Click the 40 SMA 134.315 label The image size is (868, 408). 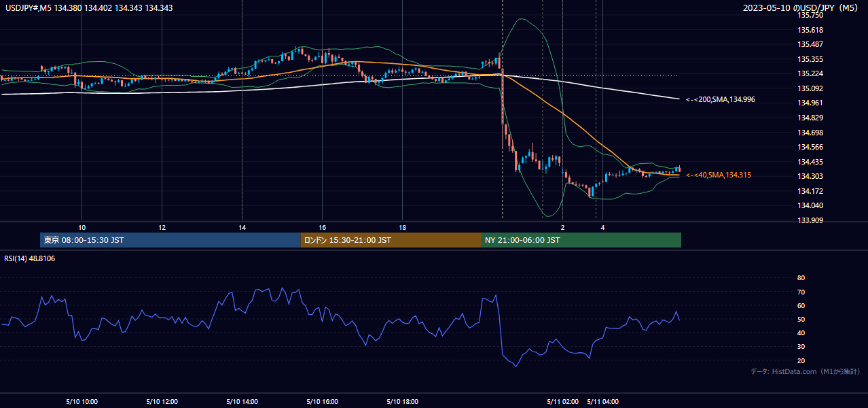(x=718, y=175)
